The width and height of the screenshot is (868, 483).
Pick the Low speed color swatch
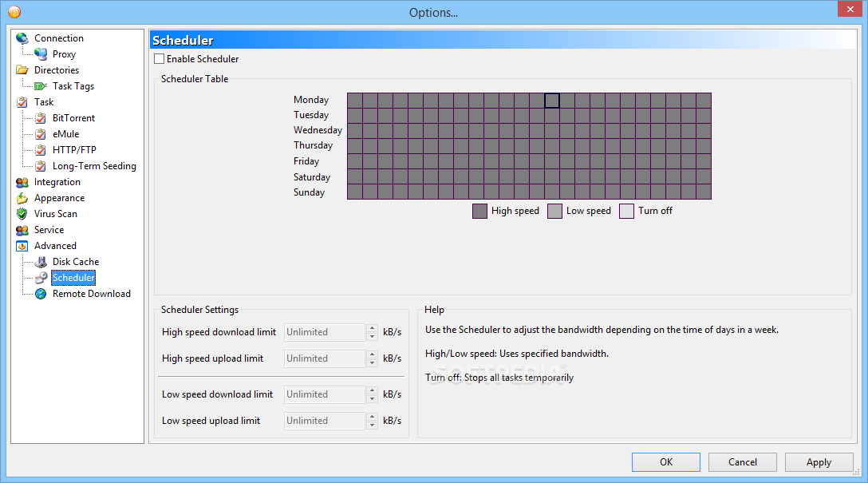[x=554, y=211]
